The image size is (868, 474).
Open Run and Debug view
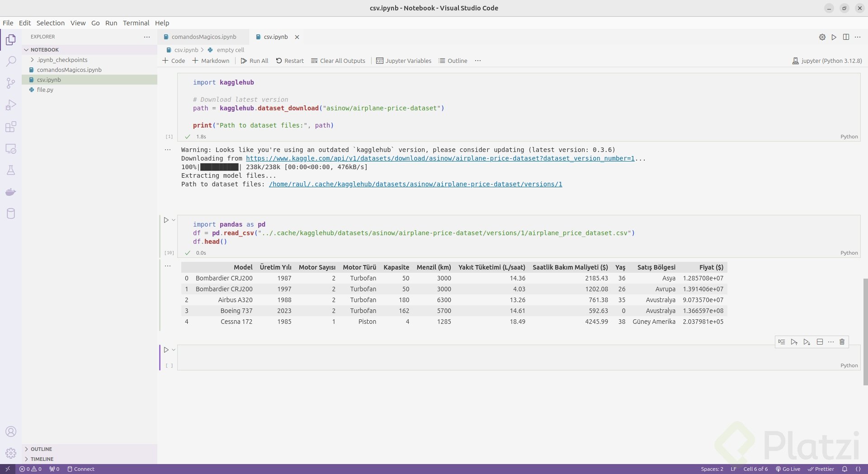point(11,105)
